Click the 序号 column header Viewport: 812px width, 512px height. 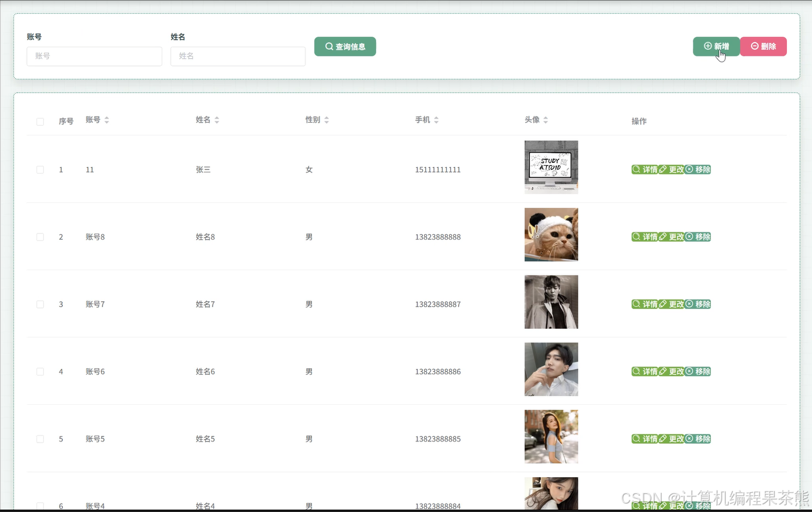click(66, 122)
